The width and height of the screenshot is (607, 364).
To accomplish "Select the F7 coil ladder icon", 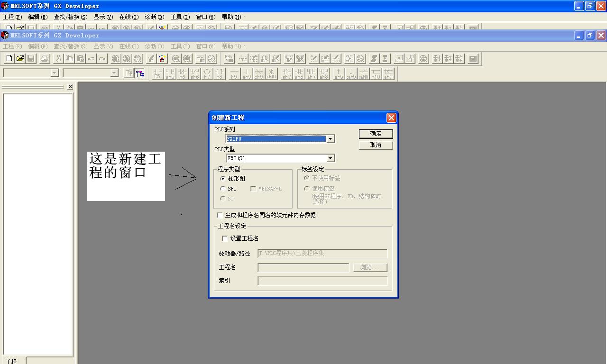I will pos(207,73).
